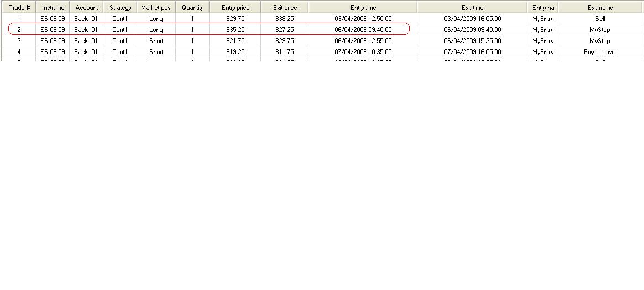Click Back101 in trade 2 row
Viewport: 644px width, 290px height.
coord(86,30)
